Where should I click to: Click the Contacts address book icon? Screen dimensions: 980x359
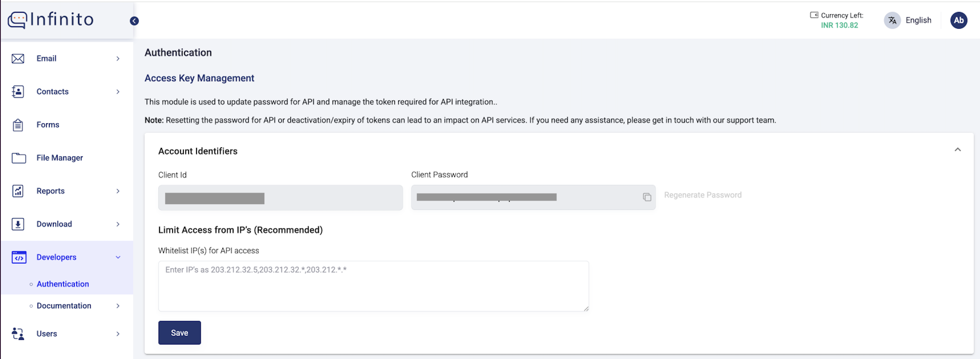click(x=18, y=92)
